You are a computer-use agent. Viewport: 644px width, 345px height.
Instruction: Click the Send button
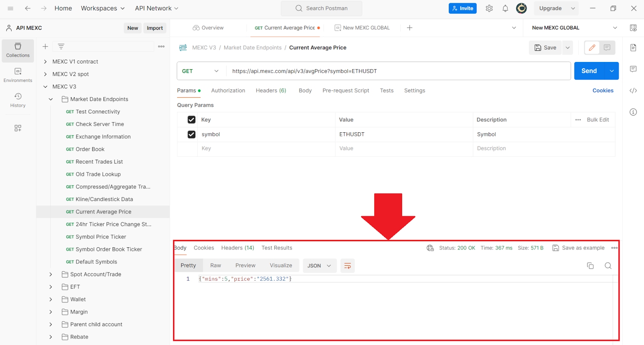(x=589, y=71)
